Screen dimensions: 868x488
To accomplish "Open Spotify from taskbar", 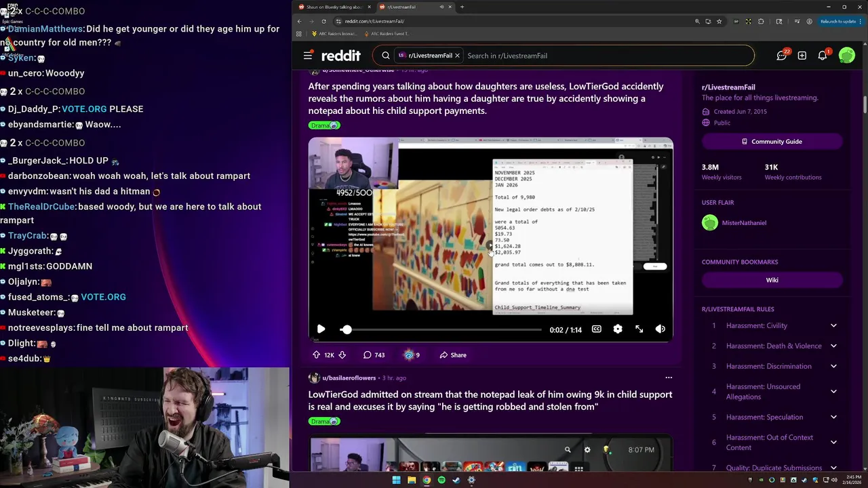I will tap(441, 480).
